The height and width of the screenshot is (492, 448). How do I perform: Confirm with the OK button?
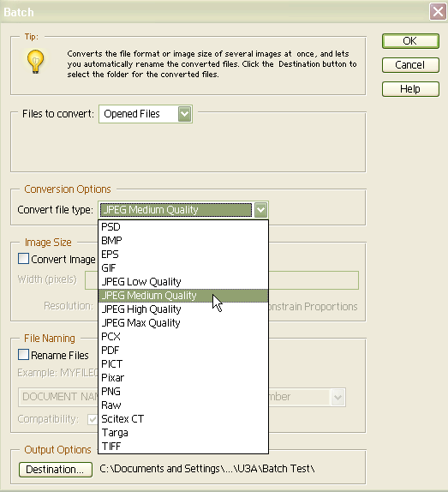410,41
